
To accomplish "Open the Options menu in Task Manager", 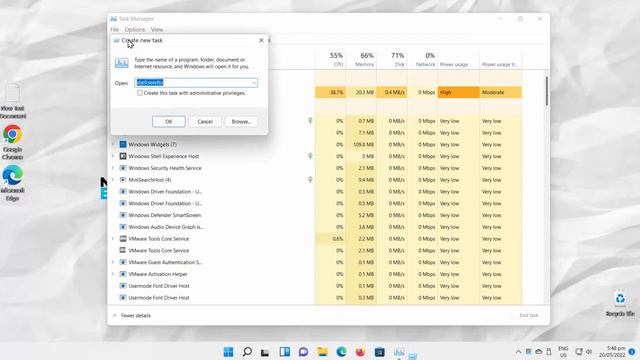I will point(135,29).
